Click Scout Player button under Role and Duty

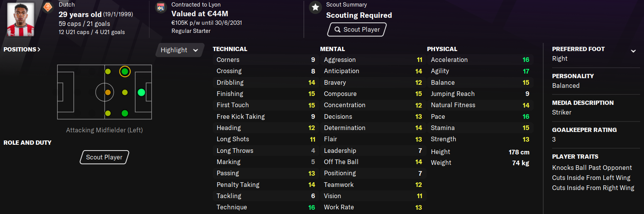pyautogui.click(x=104, y=157)
